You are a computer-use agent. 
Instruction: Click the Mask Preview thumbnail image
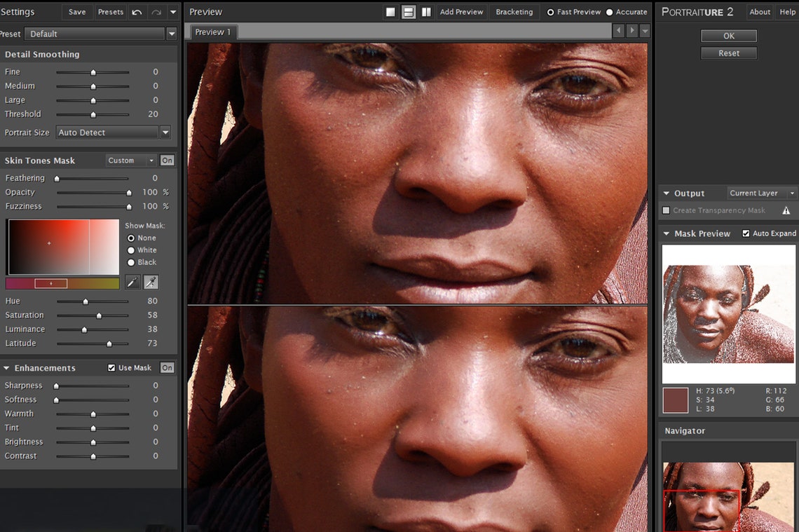(728, 313)
